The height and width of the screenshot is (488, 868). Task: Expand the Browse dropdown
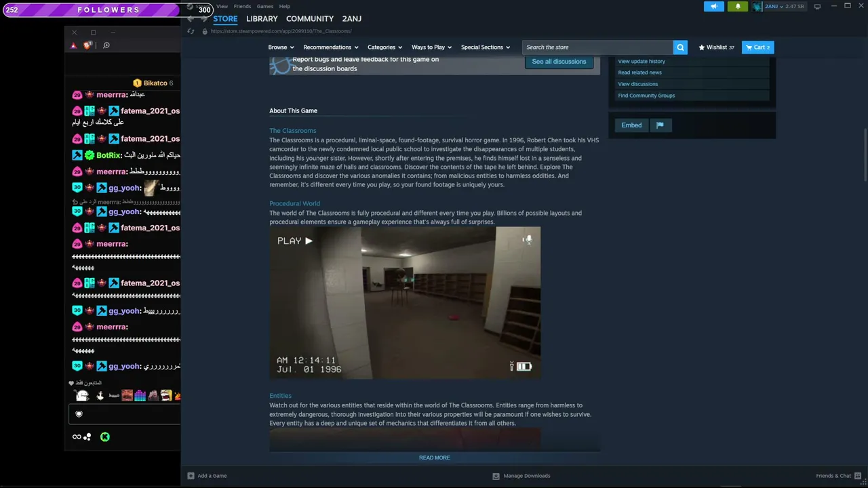point(281,47)
